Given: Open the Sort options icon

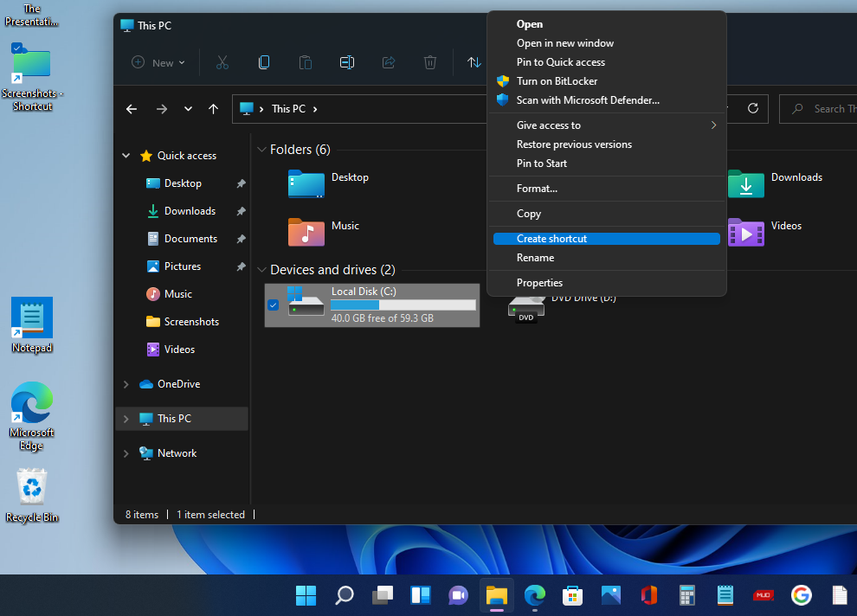Looking at the screenshot, I should (x=474, y=62).
